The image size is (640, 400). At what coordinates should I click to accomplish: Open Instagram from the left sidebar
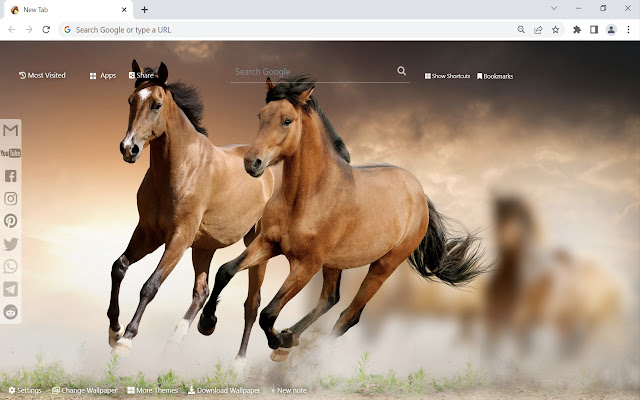[x=11, y=198]
